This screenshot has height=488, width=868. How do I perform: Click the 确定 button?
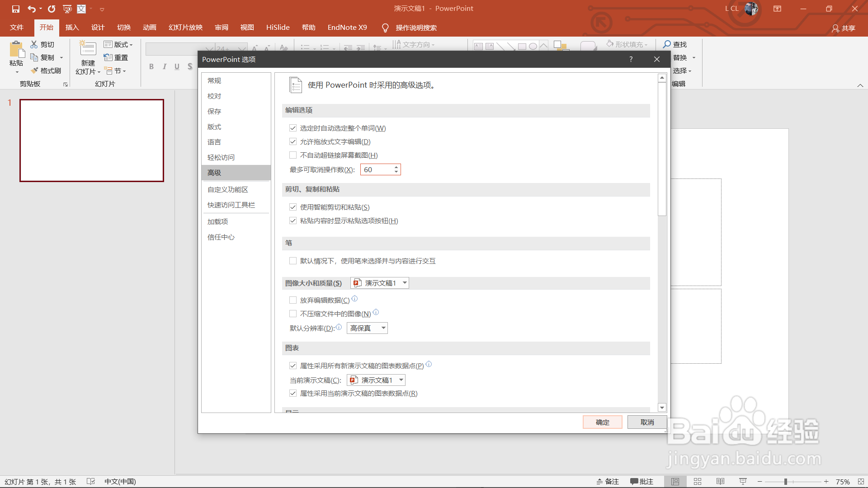click(x=602, y=422)
